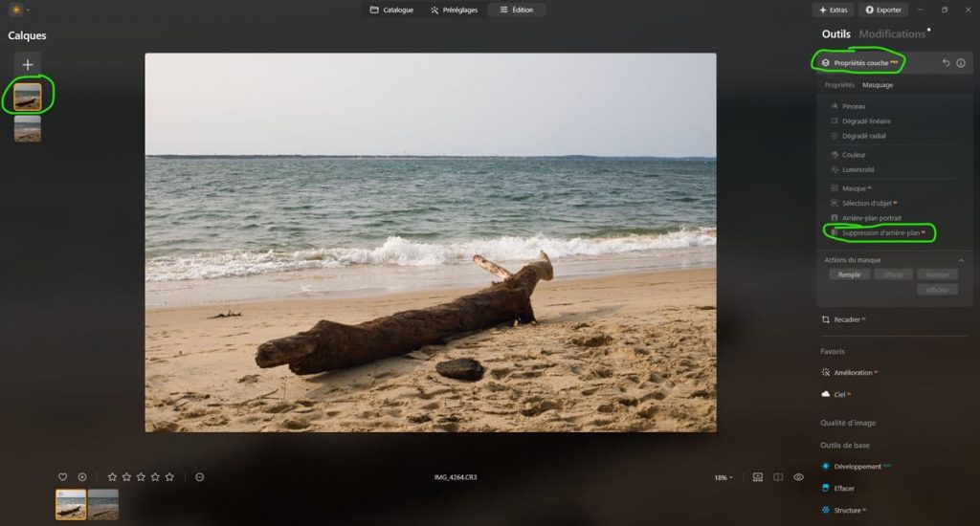The height and width of the screenshot is (526, 980).
Task: Open the Recadrer crop tool
Action: click(848, 319)
